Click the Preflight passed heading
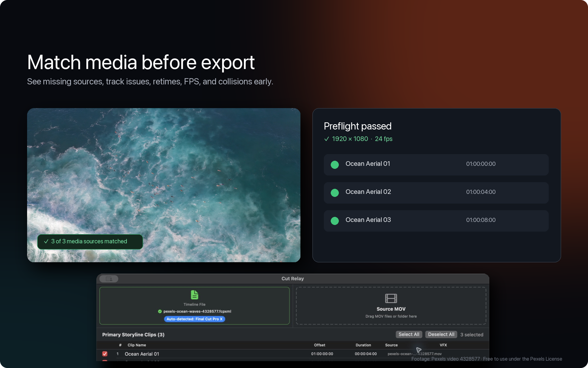Image resolution: width=588 pixels, height=368 pixels. [x=357, y=126]
